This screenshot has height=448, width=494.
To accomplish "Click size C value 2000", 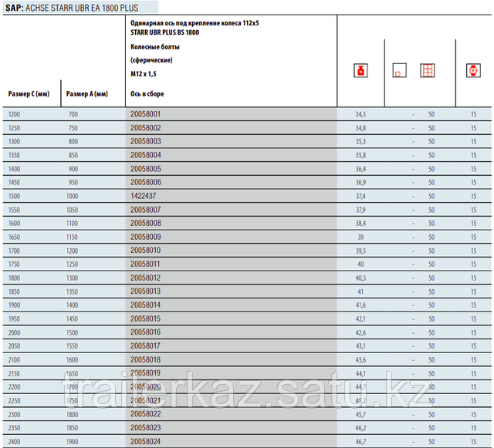I will (x=14, y=333).
